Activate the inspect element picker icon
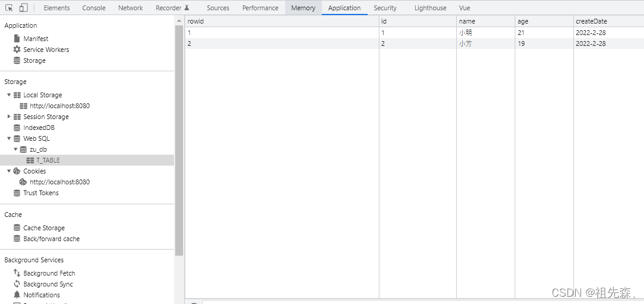The width and height of the screenshot is (644, 304). pyautogui.click(x=9, y=8)
